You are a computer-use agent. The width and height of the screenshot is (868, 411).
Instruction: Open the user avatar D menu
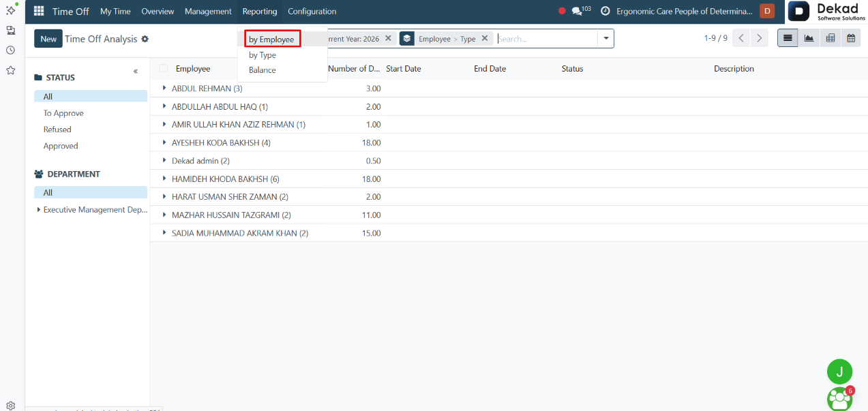click(767, 11)
